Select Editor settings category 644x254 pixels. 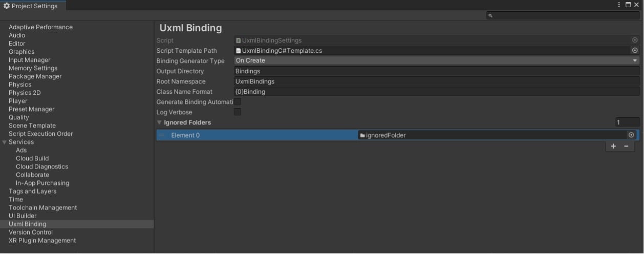[17, 44]
